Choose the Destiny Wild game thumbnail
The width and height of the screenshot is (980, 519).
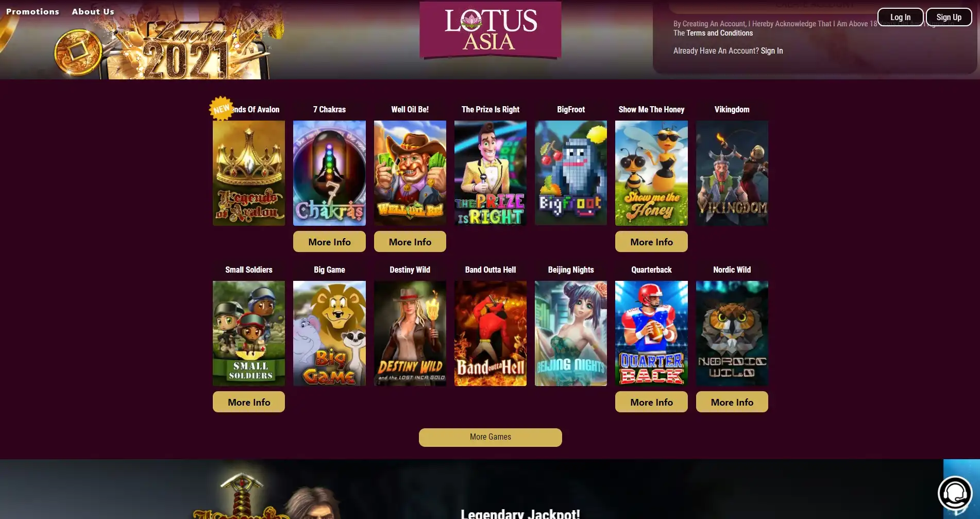point(410,333)
